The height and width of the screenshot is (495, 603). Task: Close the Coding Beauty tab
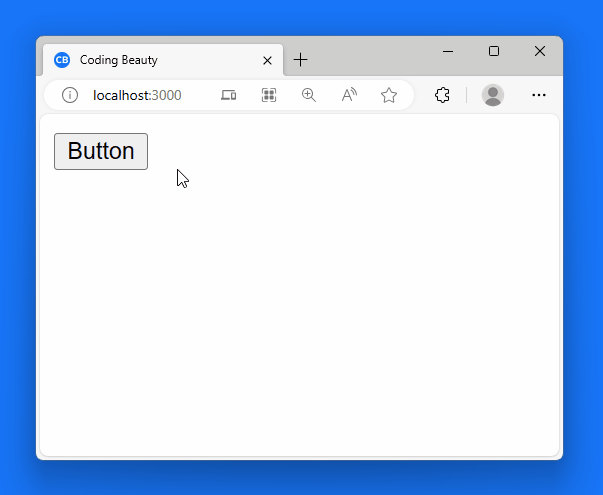pos(267,60)
